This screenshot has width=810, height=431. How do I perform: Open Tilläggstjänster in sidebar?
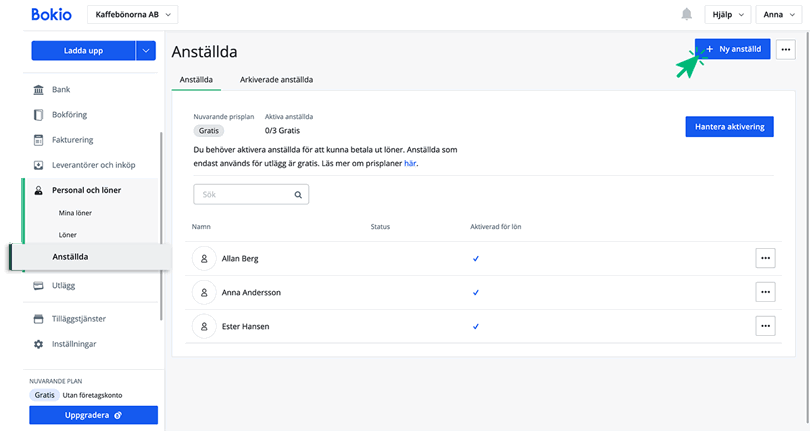coord(78,319)
